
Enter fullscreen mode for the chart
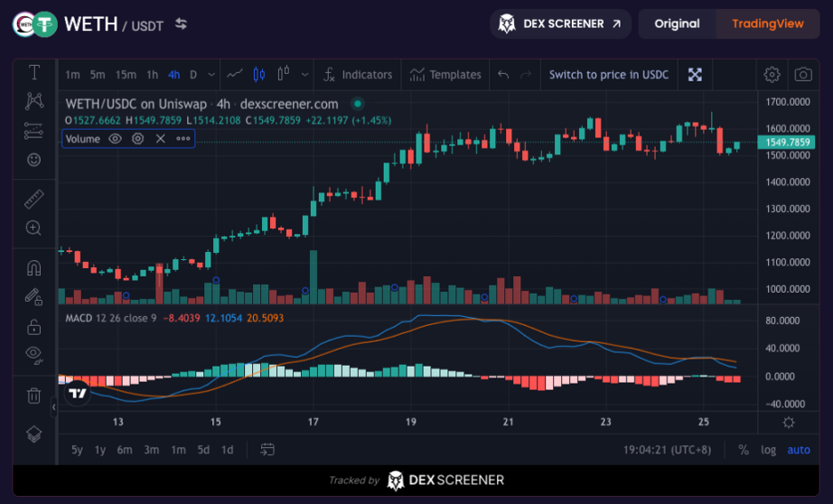coord(695,75)
